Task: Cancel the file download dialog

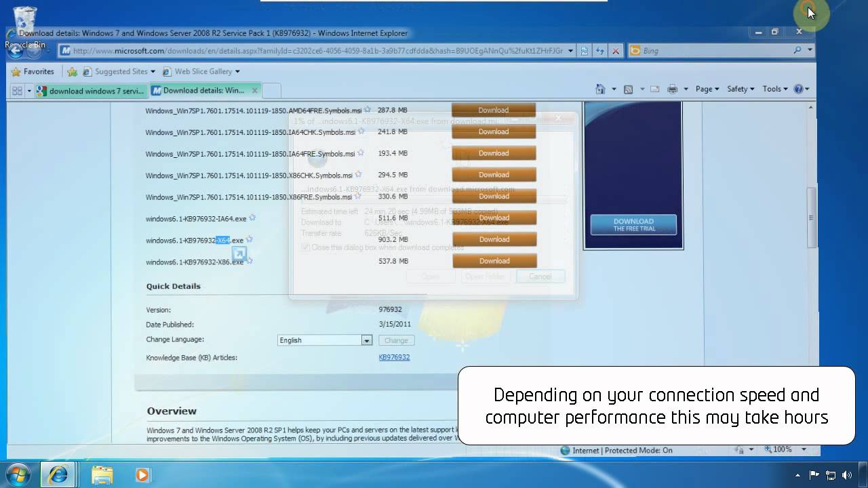Action: [x=540, y=277]
